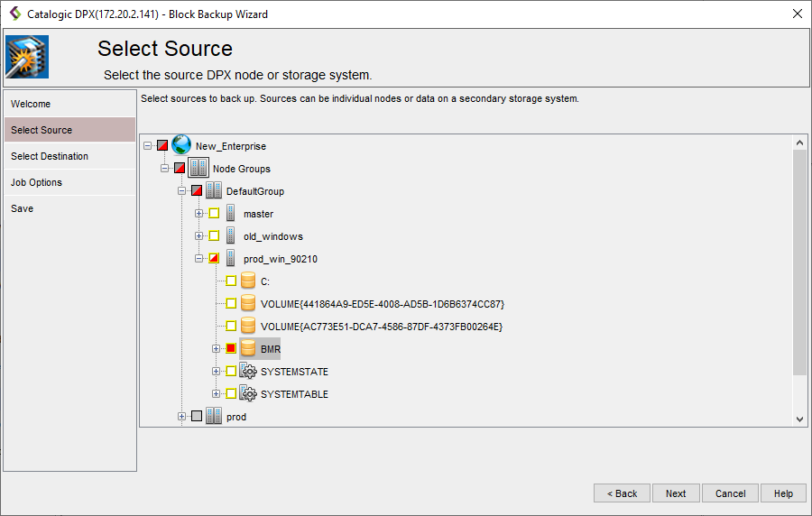Click the New_Enterprise globe icon
The height and width of the screenshot is (516, 812).
181,146
